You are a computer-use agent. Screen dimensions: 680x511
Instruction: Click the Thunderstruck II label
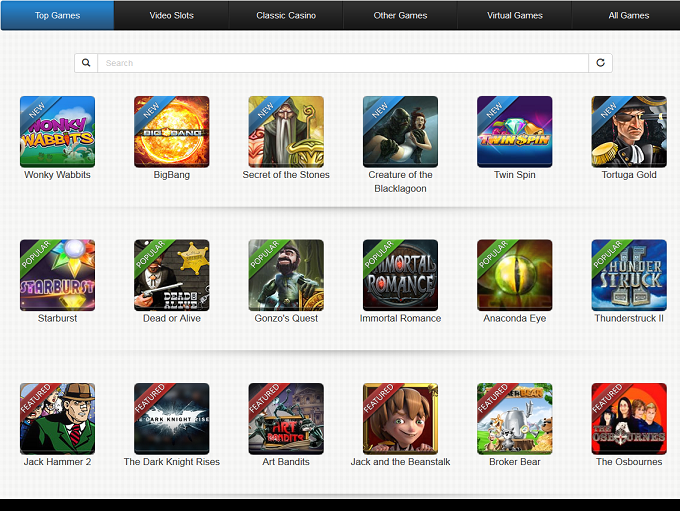point(629,318)
